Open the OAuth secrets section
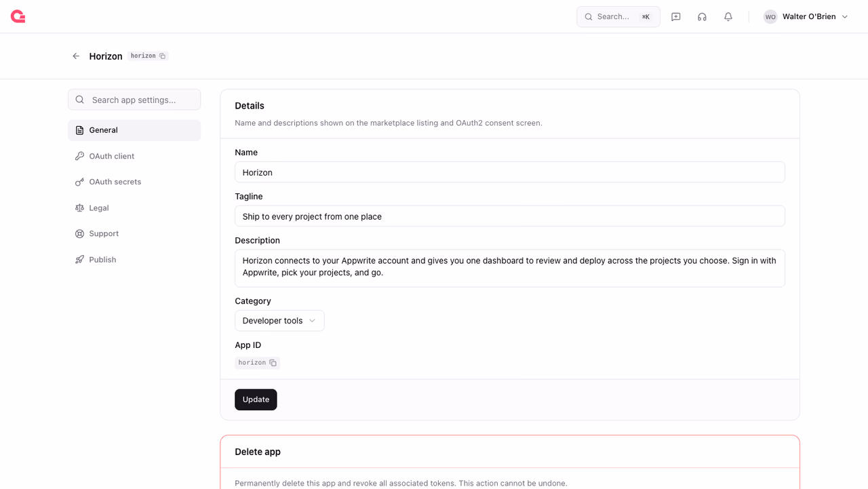Image resolution: width=868 pixels, height=489 pixels. 134,182
